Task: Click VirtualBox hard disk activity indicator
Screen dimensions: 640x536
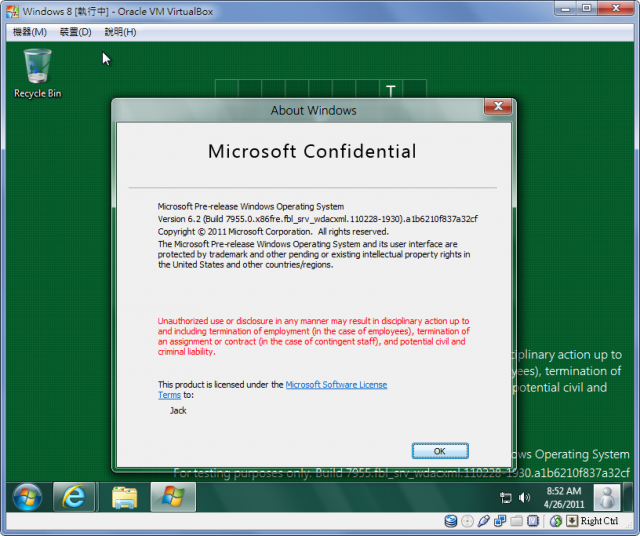Action: click(451, 521)
